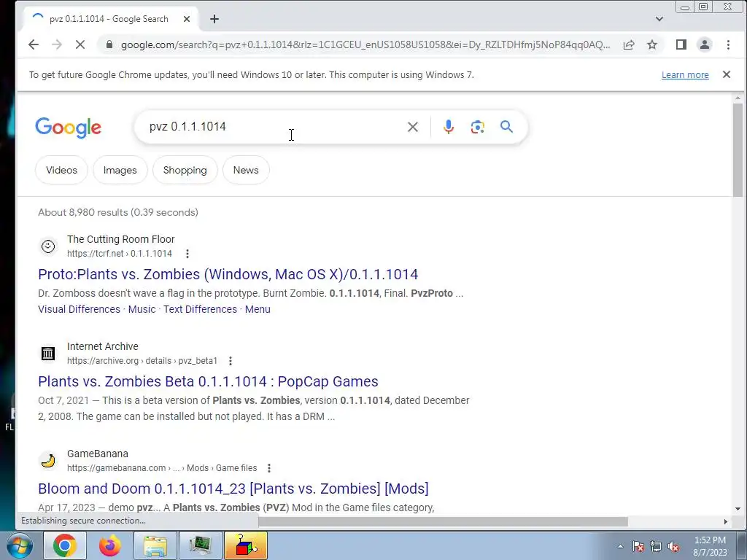The height and width of the screenshot is (560, 747).
Task: Open the Chrome three-dot menu
Action: tap(728, 44)
